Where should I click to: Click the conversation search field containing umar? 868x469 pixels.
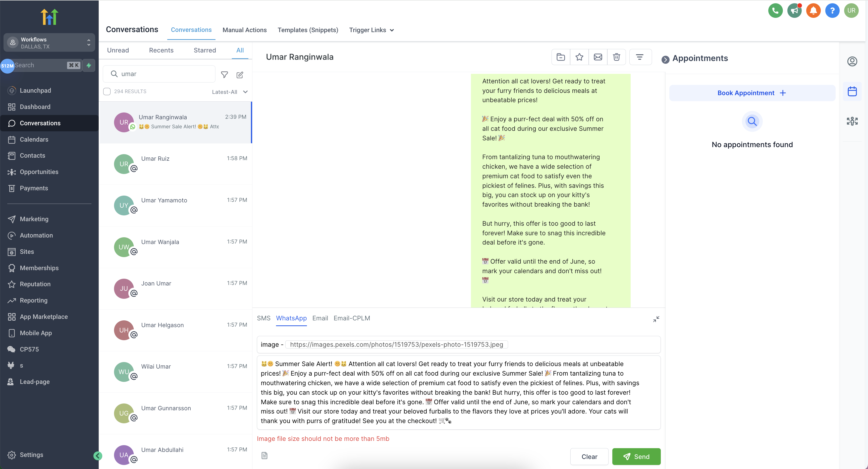(159, 74)
